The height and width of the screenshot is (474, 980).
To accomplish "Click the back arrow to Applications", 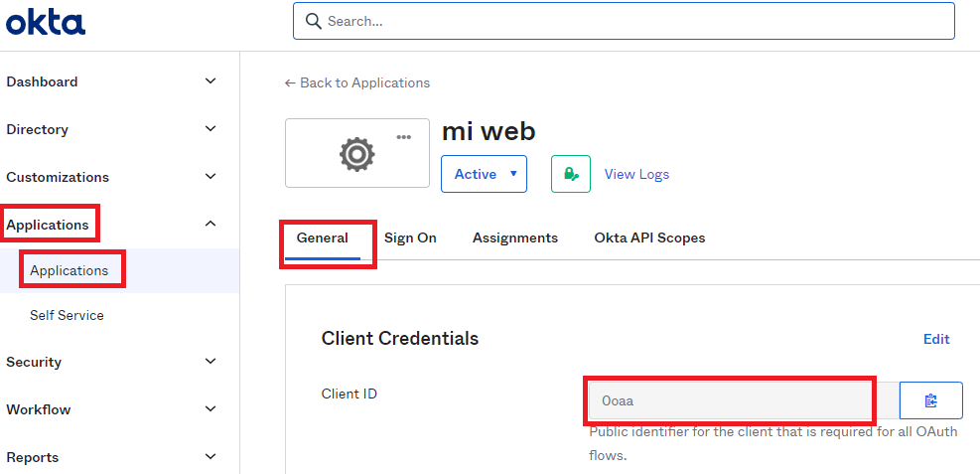I will [289, 82].
